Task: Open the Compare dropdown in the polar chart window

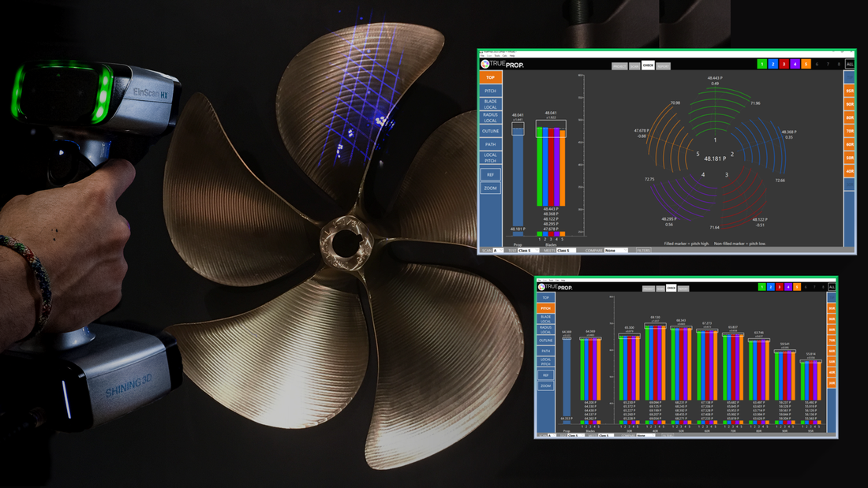Action: [x=615, y=251]
